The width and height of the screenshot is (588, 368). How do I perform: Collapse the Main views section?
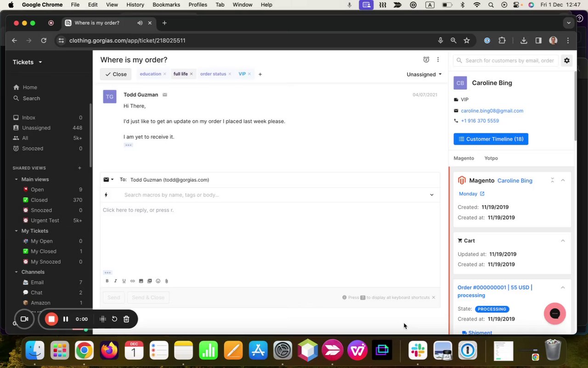tap(17, 179)
